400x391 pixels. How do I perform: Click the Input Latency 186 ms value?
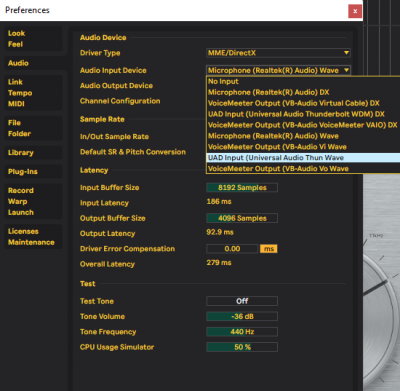click(x=219, y=201)
